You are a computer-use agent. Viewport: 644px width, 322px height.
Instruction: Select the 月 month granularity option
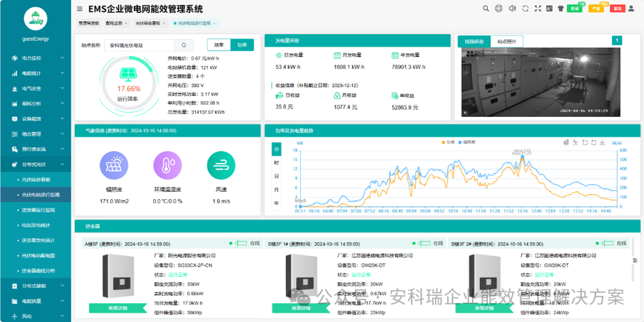click(277, 190)
